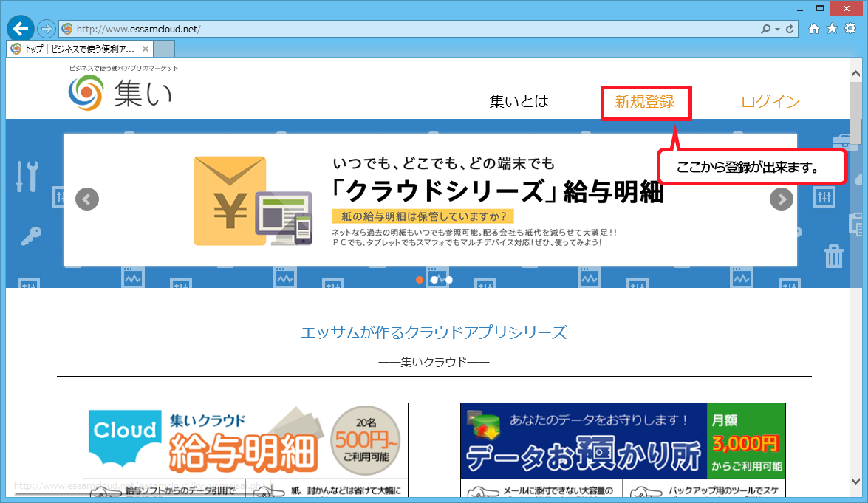
Task: Click the クラウドシリーズ 給与明細 banner heading
Action: click(x=496, y=191)
